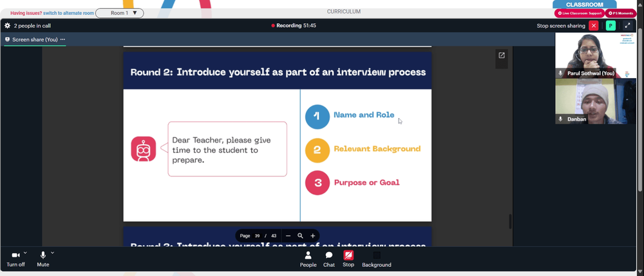Open the People panel

[308, 259]
